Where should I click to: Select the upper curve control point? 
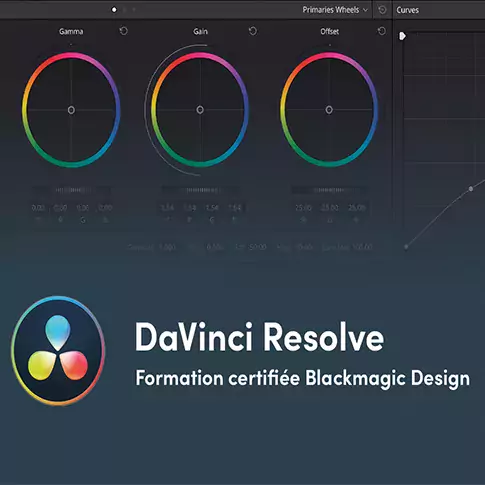tap(471, 189)
